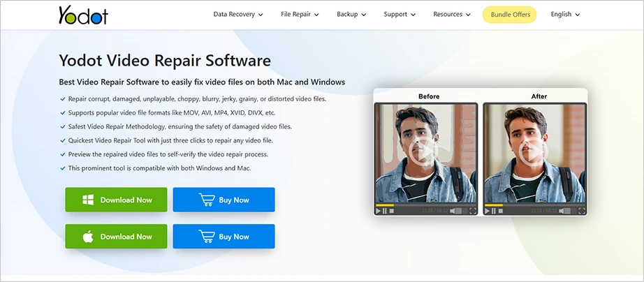Click the Windows logo icon
This screenshot has height=282, width=644.
[88, 200]
